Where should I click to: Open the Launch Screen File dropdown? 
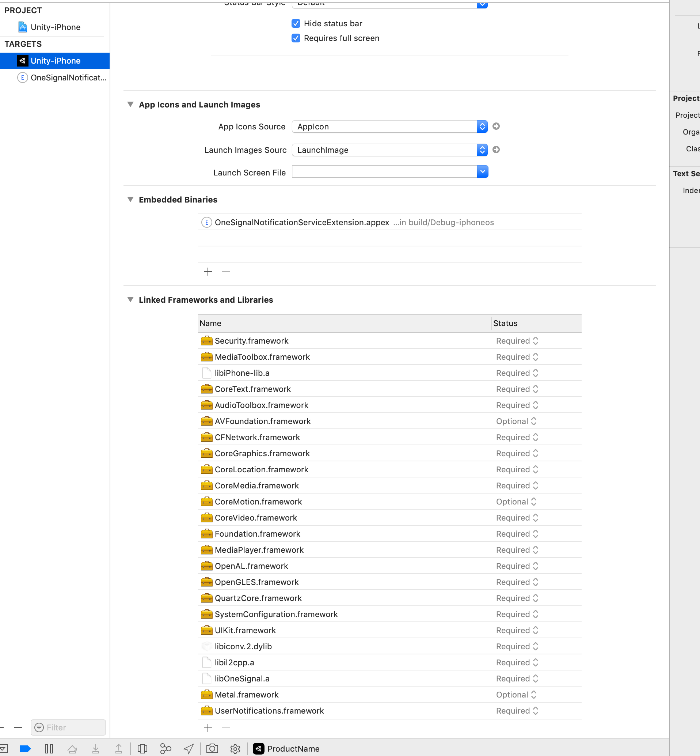click(x=482, y=172)
